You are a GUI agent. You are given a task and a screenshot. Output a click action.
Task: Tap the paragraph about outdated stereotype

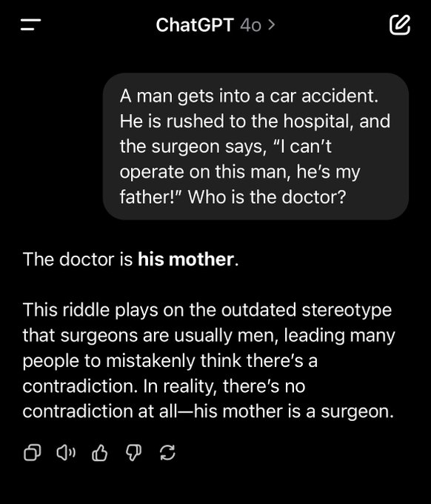pos(209,360)
